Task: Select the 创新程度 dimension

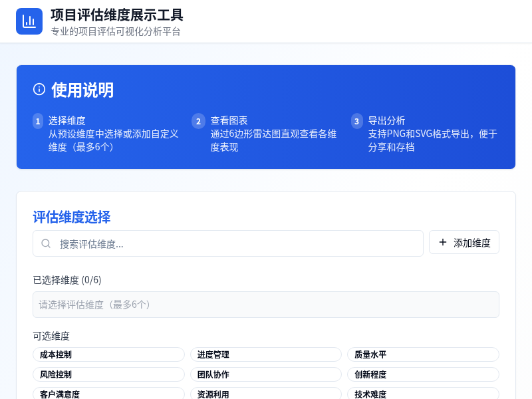Action: [423, 374]
